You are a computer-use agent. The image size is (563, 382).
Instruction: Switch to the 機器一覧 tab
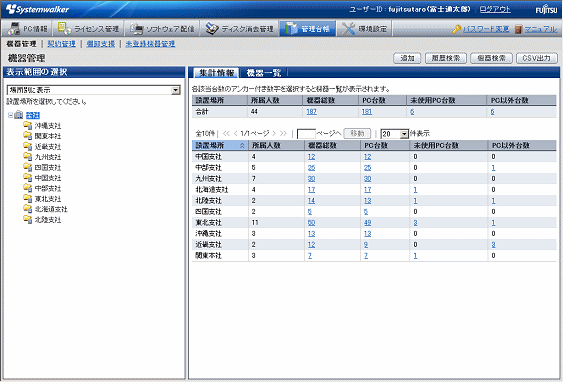click(264, 73)
